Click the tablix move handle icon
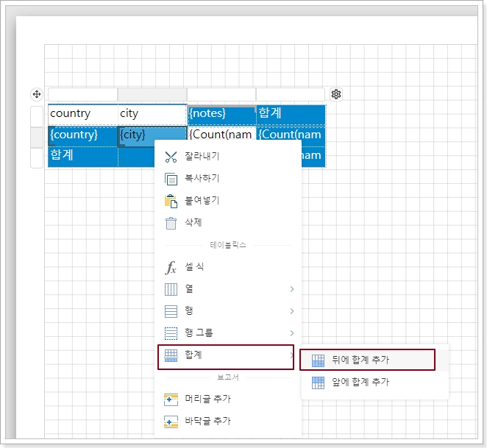Viewport: 487px width, 448px height. click(36, 94)
